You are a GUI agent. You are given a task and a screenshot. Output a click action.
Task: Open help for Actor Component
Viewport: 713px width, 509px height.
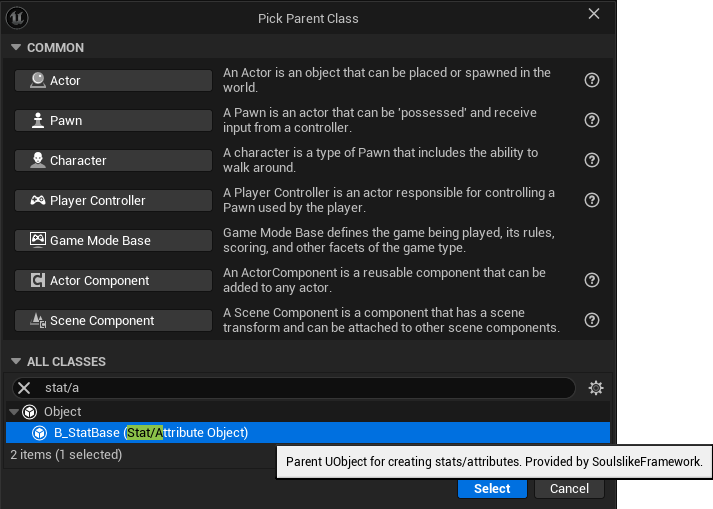click(x=592, y=280)
